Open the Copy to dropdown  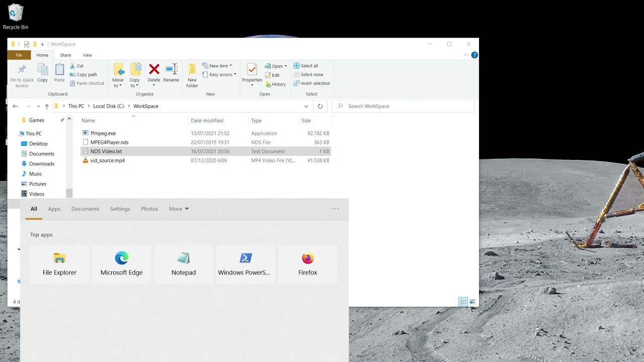134,82
